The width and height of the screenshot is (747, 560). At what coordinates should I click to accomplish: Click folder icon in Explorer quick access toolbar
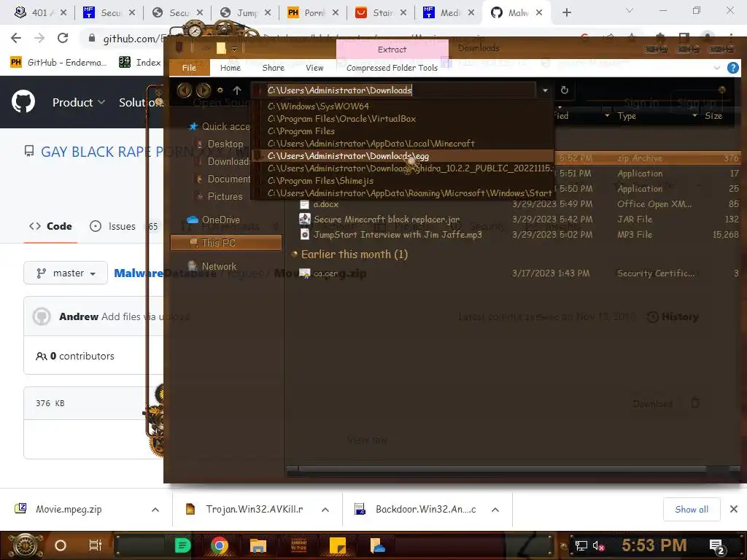click(x=221, y=48)
